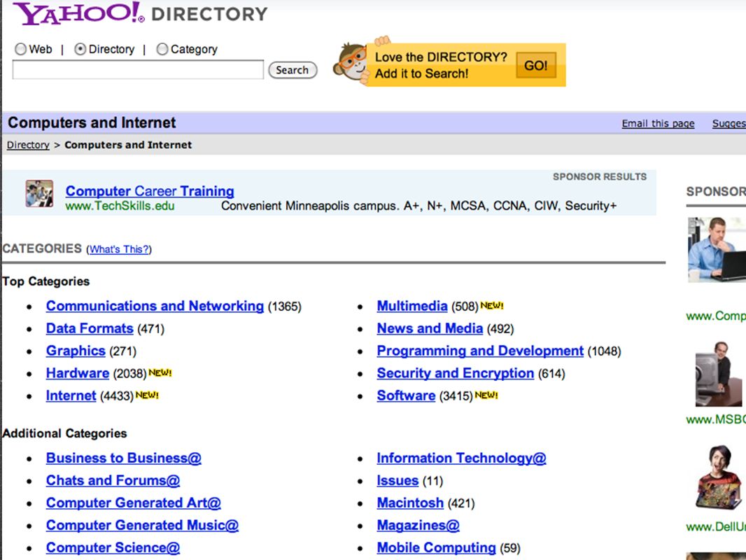Open Computer Generated Art@ category
Viewport: 746px width, 560px height.
[x=133, y=503]
